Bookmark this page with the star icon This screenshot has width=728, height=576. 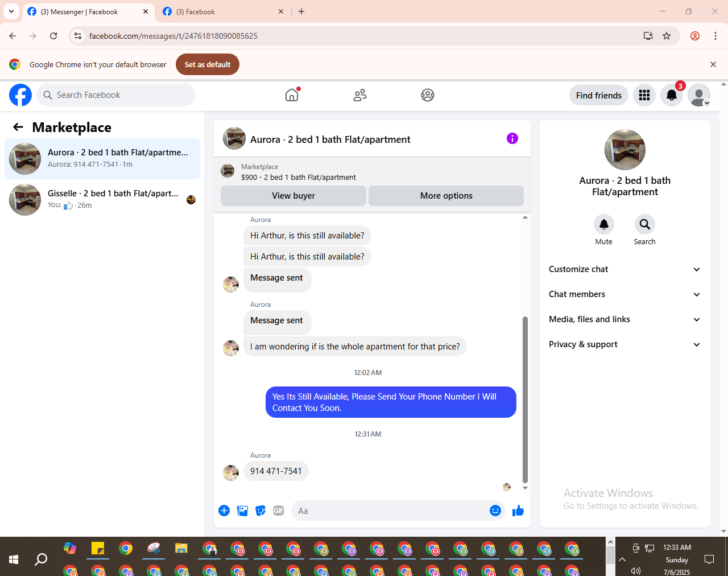(x=667, y=36)
